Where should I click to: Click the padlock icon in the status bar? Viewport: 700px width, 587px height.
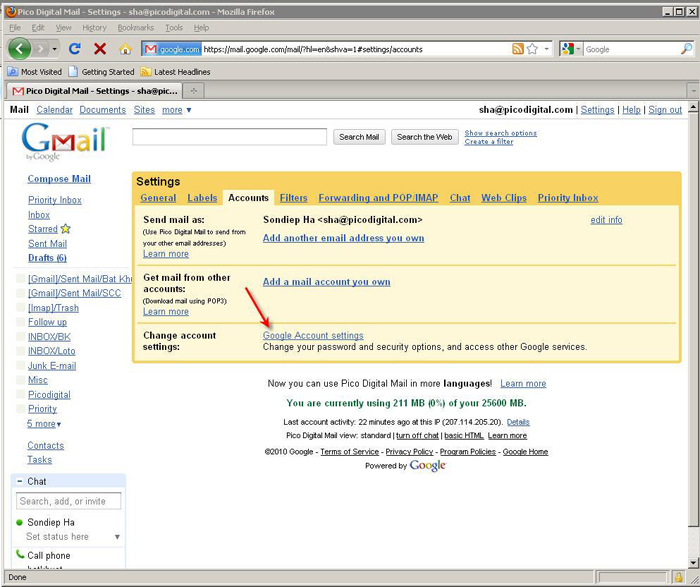[x=678, y=577]
